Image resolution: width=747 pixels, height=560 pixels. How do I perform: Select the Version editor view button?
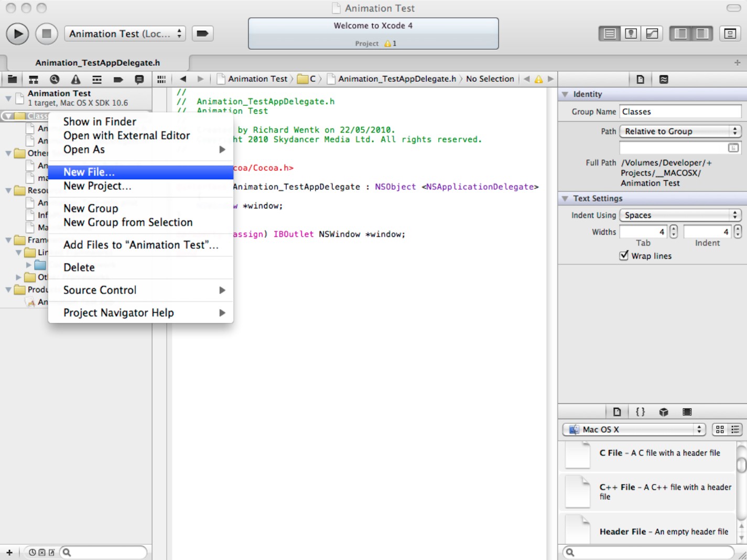coord(652,34)
